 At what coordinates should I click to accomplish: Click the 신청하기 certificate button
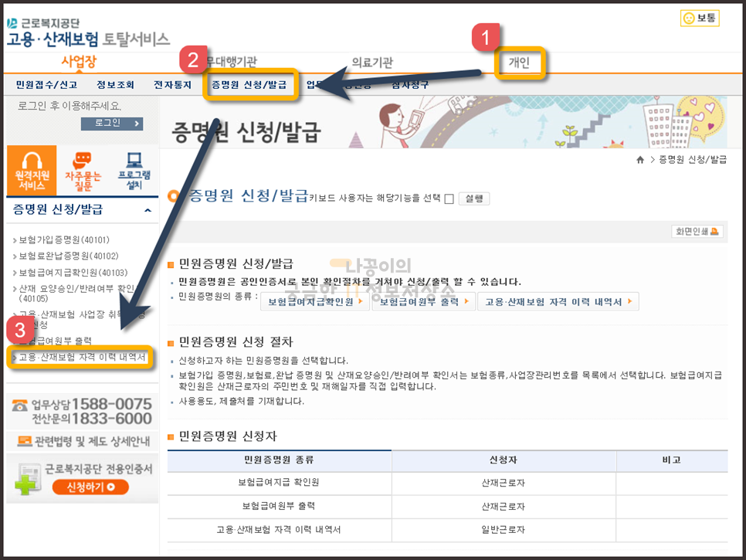point(90,487)
